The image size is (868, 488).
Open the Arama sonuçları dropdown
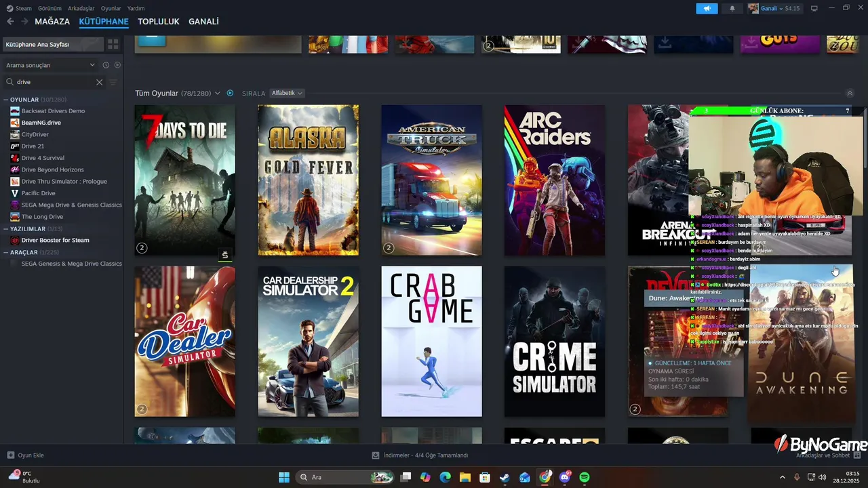pyautogui.click(x=50, y=65)
